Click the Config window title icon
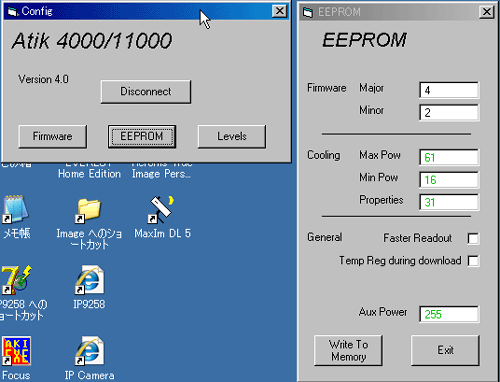Viewport: 500px width, 382px height. 13,12
